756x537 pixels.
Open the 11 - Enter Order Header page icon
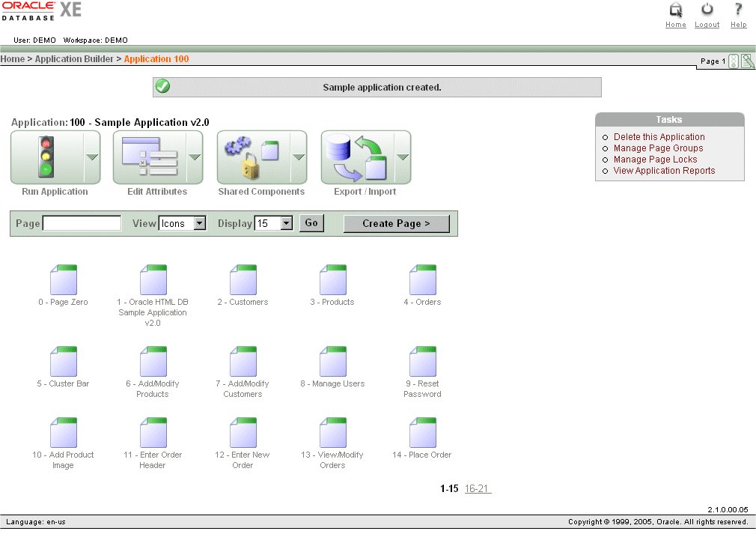click(153, 432)
